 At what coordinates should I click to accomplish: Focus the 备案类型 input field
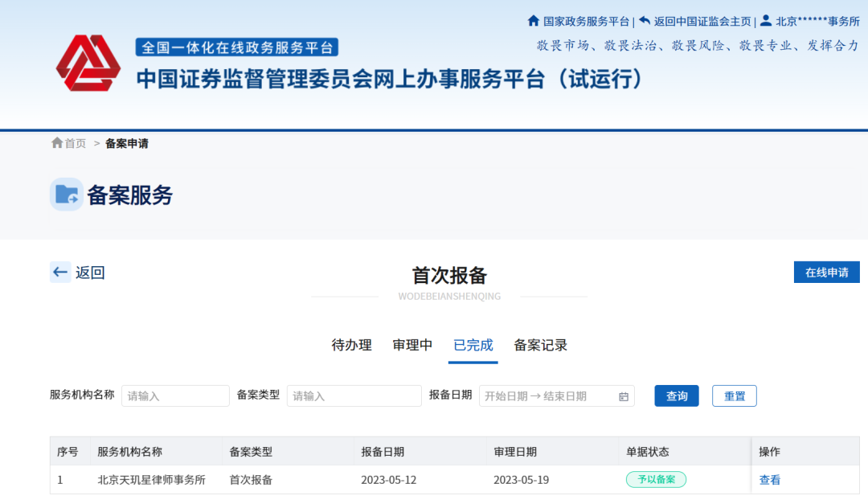click(x=354, y=396)
